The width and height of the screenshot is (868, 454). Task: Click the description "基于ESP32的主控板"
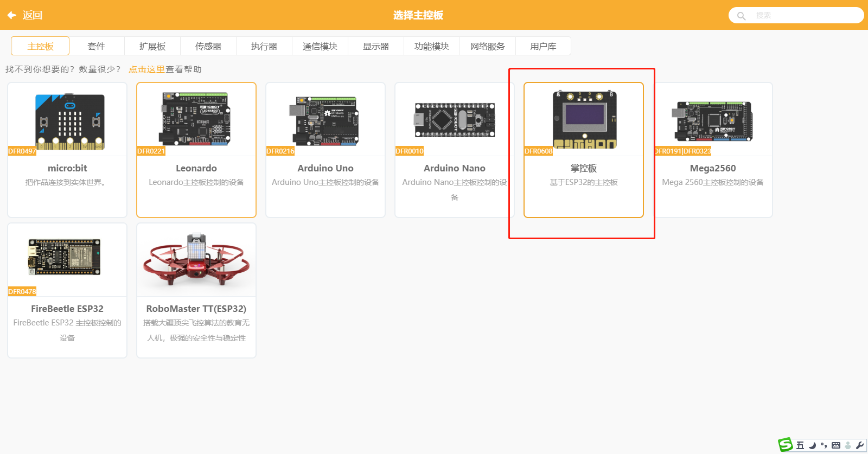click(584, 182)
